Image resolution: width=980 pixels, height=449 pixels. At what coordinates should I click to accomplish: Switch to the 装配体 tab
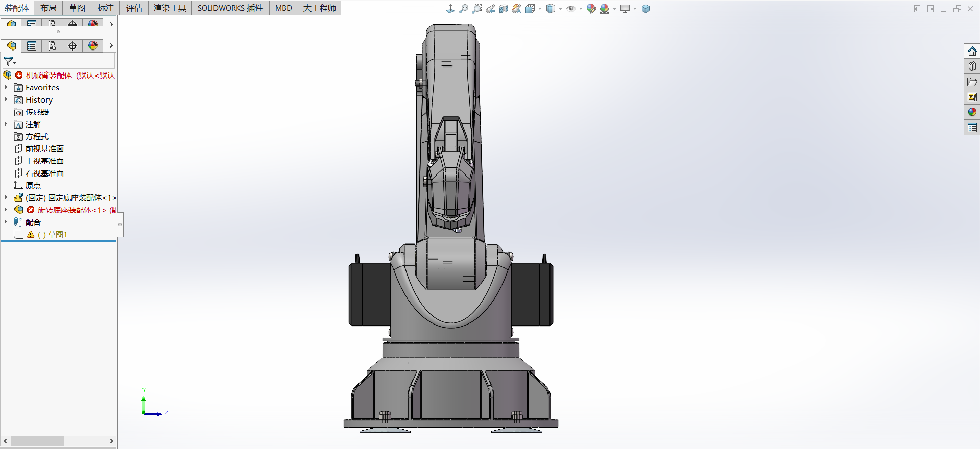point(17,8)
